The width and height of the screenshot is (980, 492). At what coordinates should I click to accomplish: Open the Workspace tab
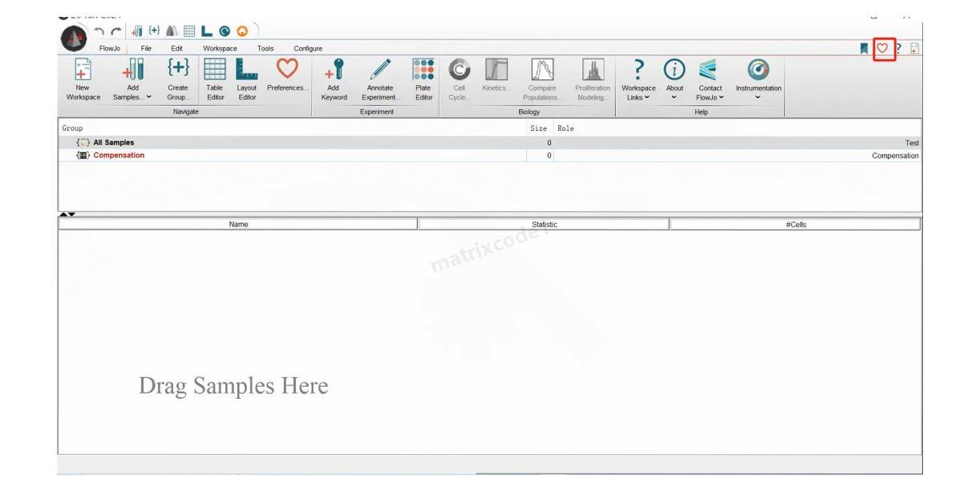[x=220, y=49]
